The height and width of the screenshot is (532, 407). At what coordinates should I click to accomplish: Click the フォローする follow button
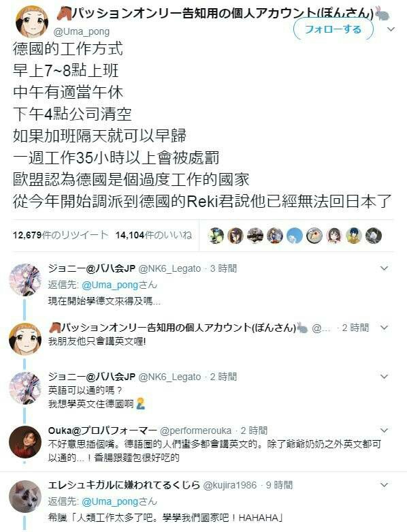pyautogui.click(x=333, y=29)
